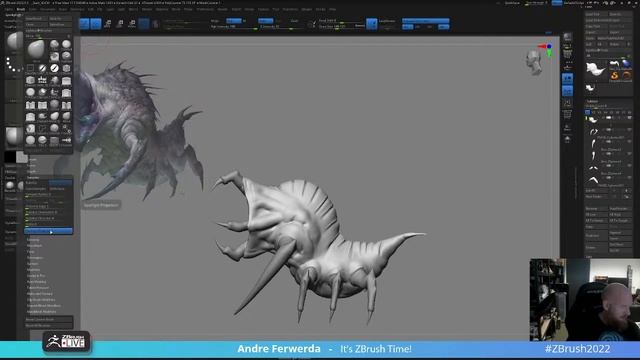Viewport: 640px width, 360px height.
Task: Open the material sphere on the left shelf
Action: (13, 136)
